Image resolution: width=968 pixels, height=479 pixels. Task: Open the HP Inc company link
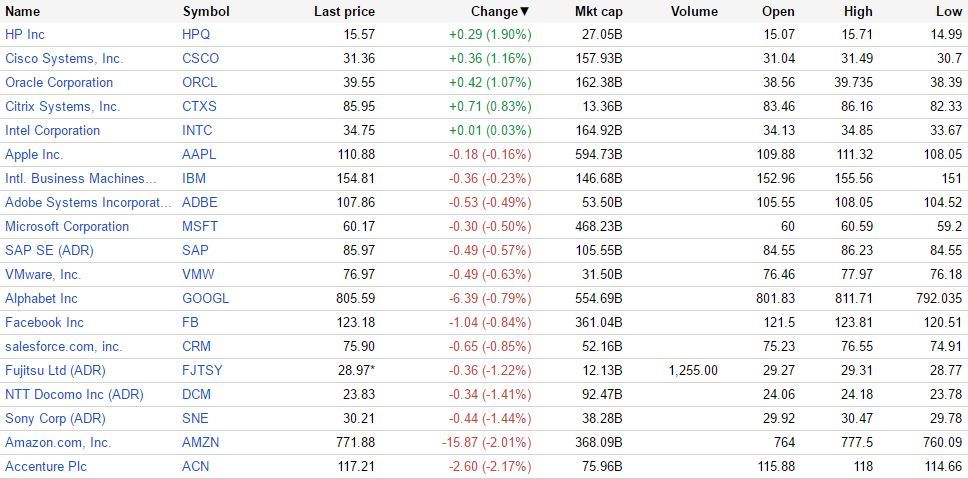pos(25,34)
